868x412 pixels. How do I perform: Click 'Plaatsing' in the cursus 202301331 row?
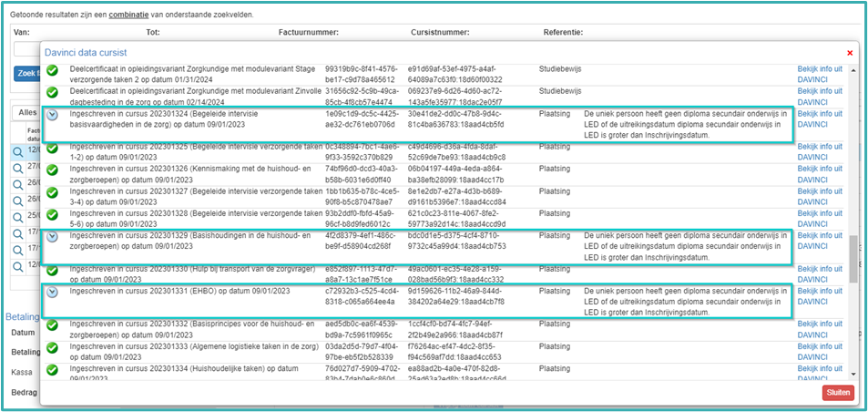pyautogui.click(x=554, y=291)
